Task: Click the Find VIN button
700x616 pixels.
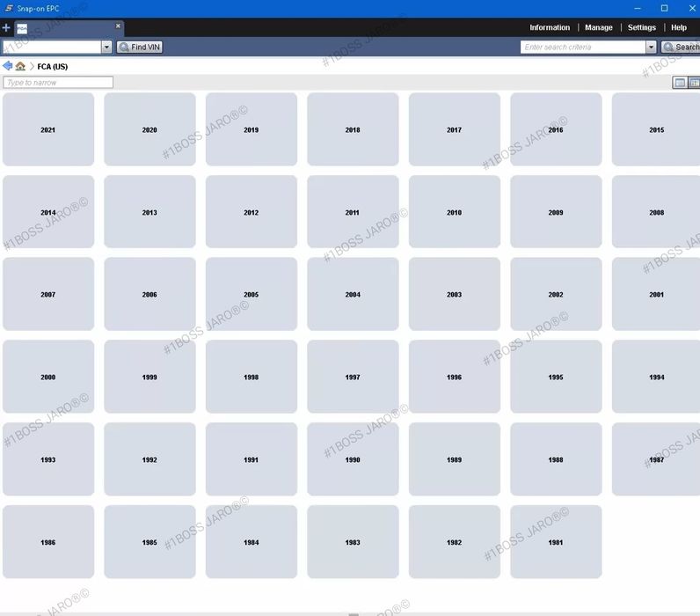Action: click(140, 47)
